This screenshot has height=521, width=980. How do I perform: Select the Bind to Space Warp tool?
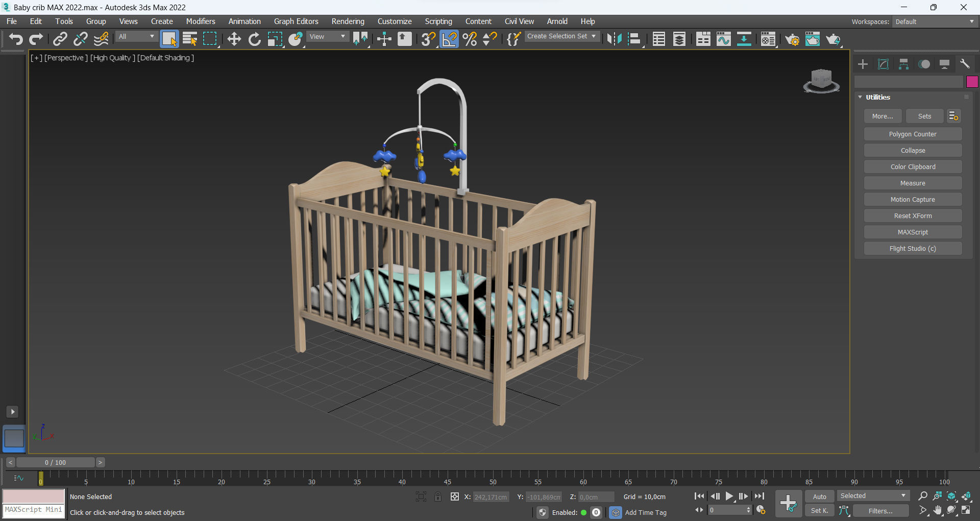[101, 39]
